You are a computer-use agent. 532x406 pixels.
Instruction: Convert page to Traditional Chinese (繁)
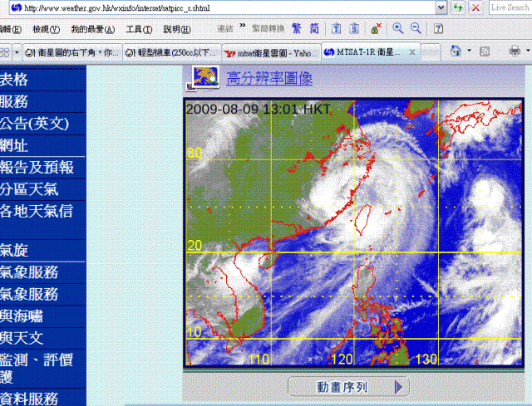[x=296, y=28]
